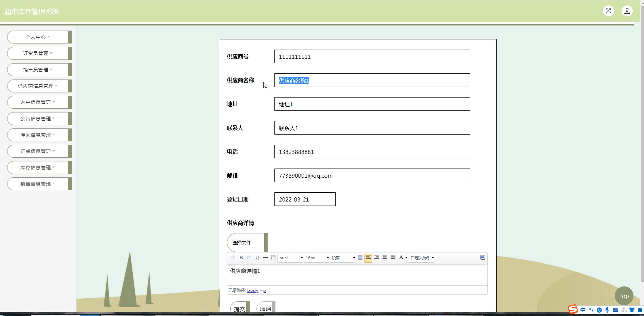This screenshot has height=316, width=644.
Task: Expand the 订货信息管理 sidebar menu
Action: point(39,151)
